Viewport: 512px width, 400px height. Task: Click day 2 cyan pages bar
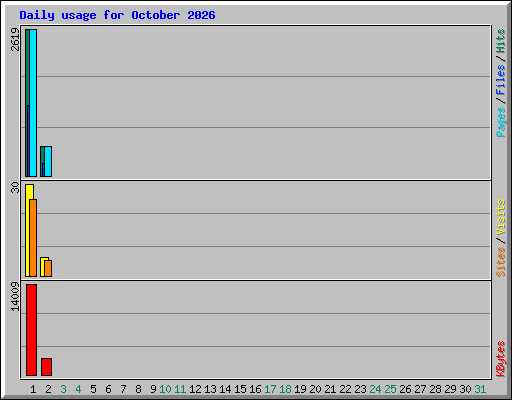48,161
